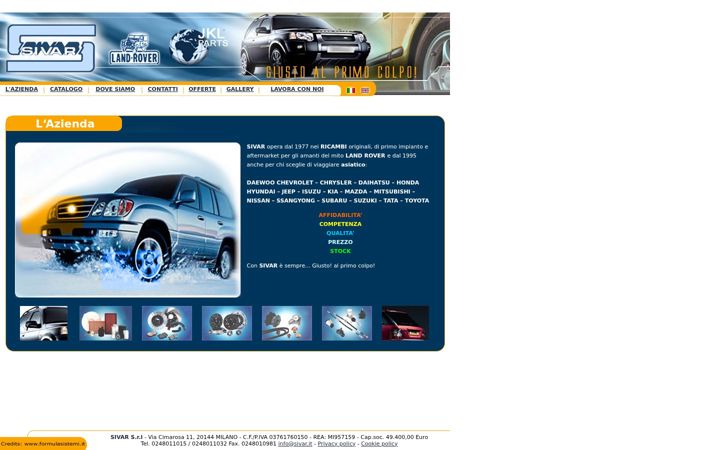Open the Privacy policy link
Screen dimensions: 720x450
coord(336,444)
